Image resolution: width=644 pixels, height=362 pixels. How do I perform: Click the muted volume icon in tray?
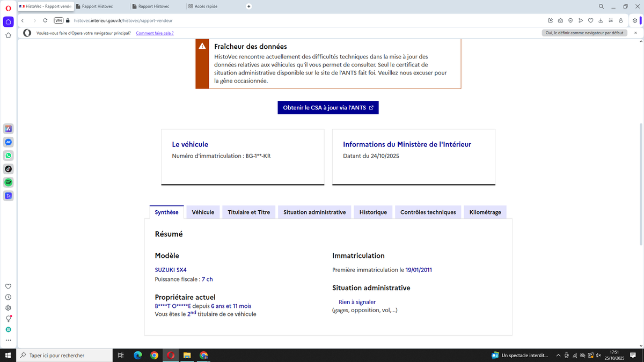tap(598, 355)
